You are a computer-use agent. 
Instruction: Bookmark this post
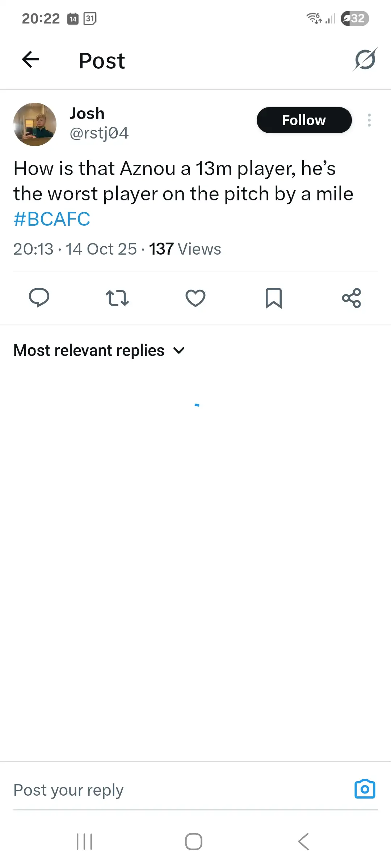coord(274,298)
